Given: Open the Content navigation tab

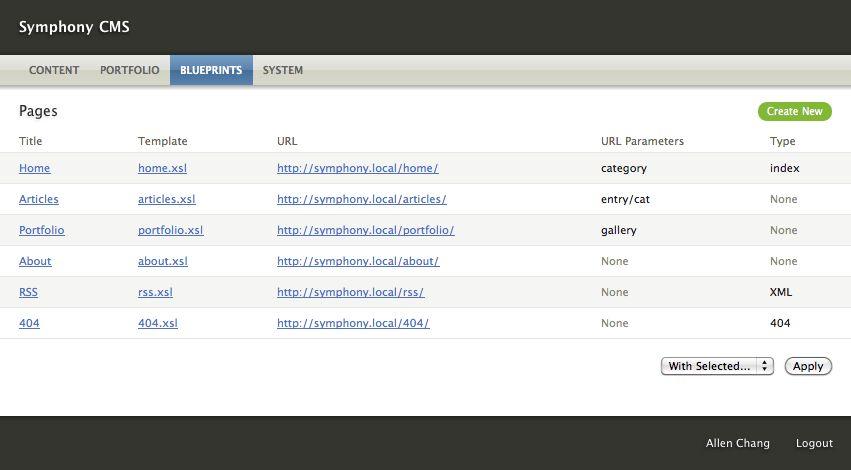Looking at the screenshot, I should 54,70.
